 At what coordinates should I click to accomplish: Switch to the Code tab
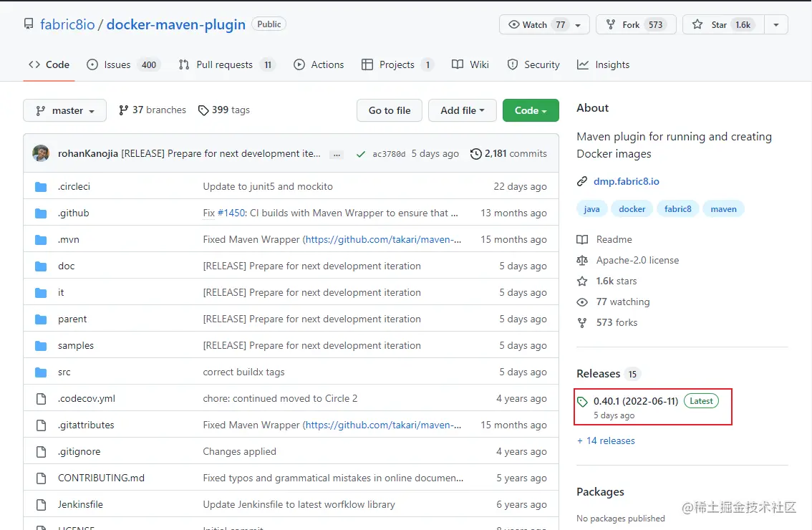(x=49, y=64)
